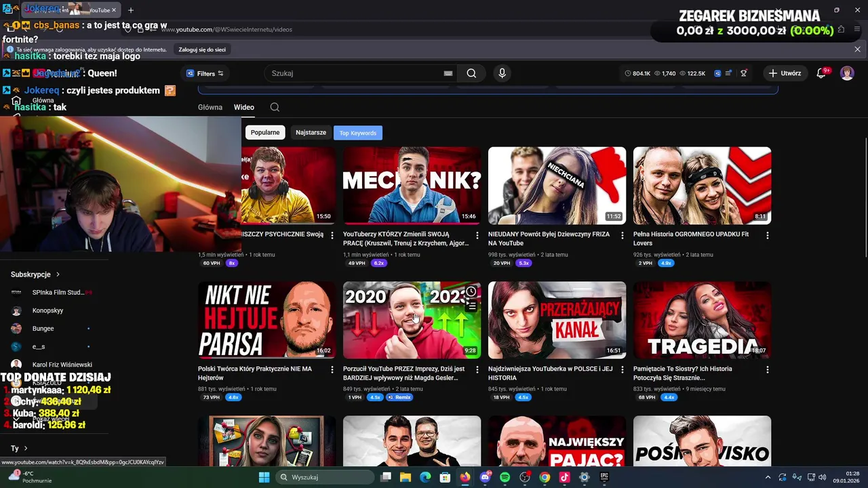Click the channel search magnifier icon
868x488 pixels.
[x=275, y=107]
